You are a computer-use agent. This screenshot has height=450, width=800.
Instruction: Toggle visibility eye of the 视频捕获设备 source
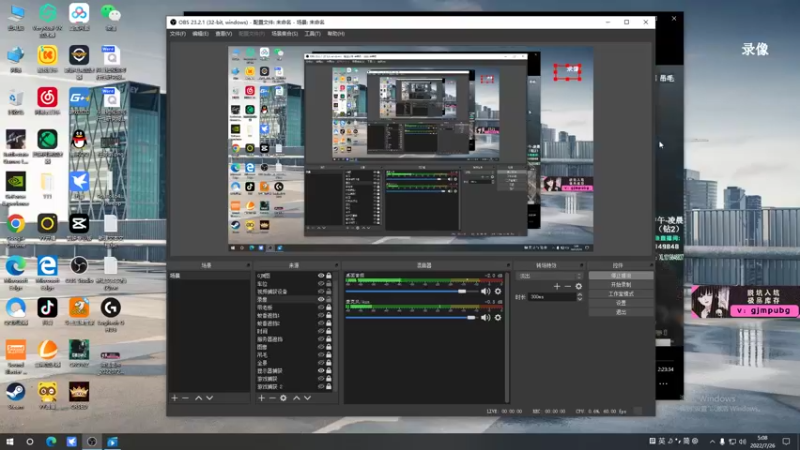321,291
